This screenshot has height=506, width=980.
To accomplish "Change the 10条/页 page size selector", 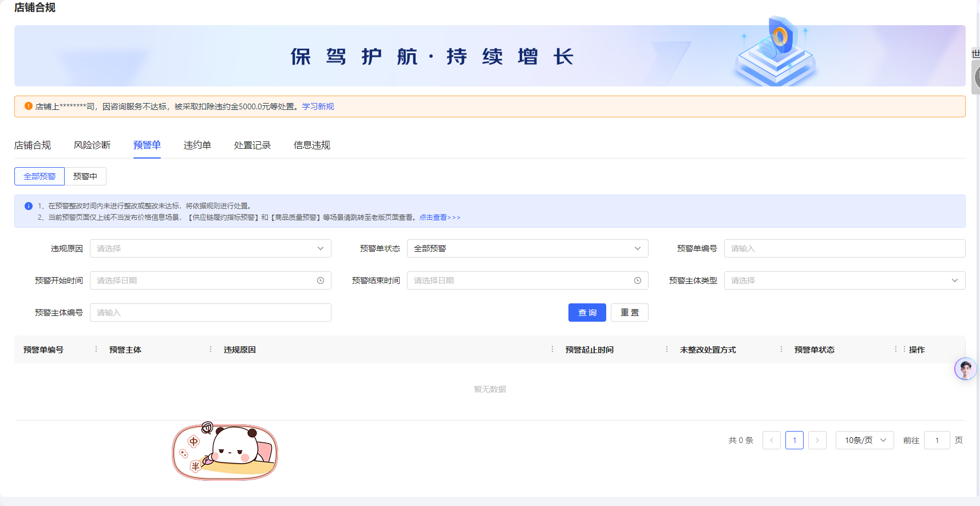I will 864,440.
